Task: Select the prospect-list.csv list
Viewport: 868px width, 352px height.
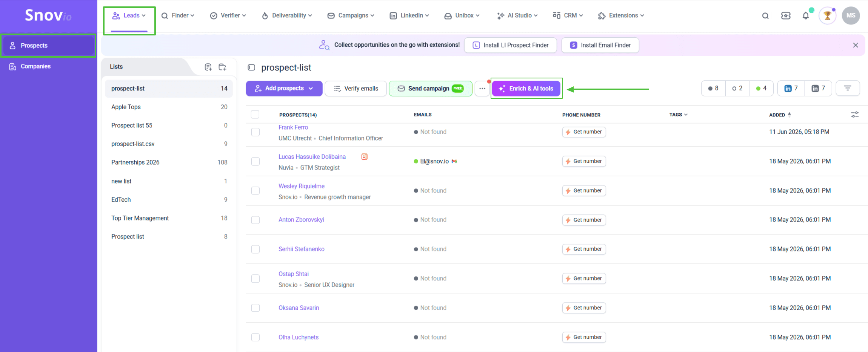Action: pyautogui.click(x=169, y=144)
